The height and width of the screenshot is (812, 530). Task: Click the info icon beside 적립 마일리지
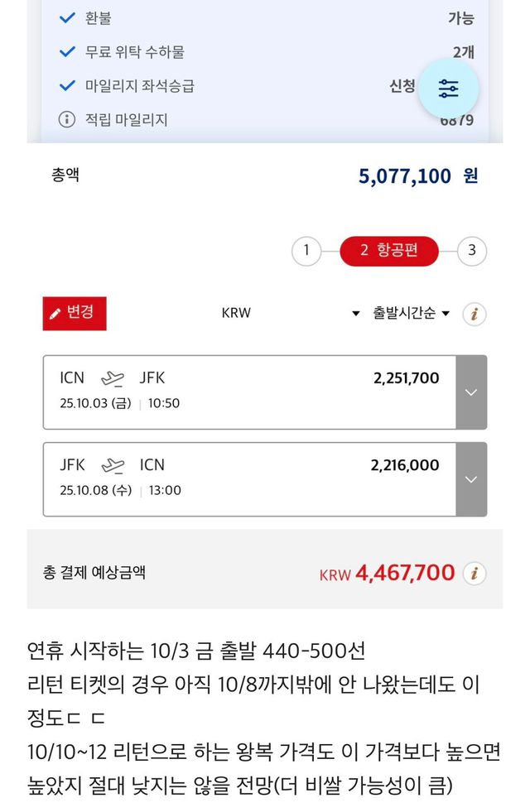tap(67, 120)
